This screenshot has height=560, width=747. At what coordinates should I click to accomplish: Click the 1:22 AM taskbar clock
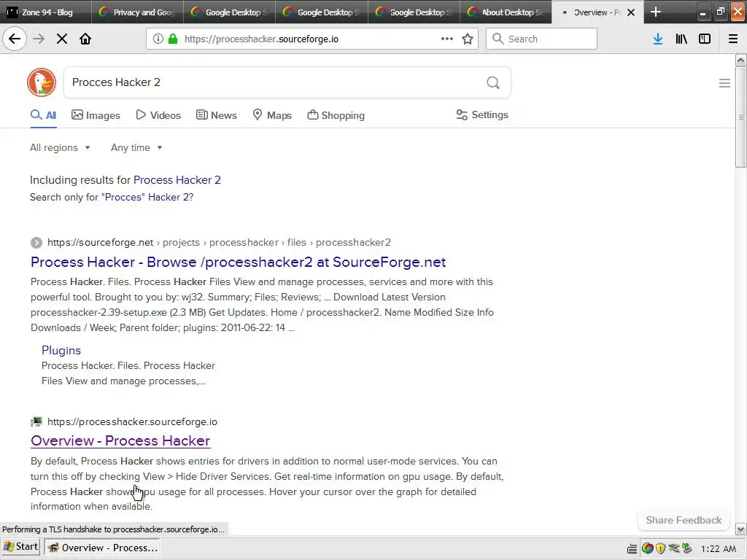(719, 548)
